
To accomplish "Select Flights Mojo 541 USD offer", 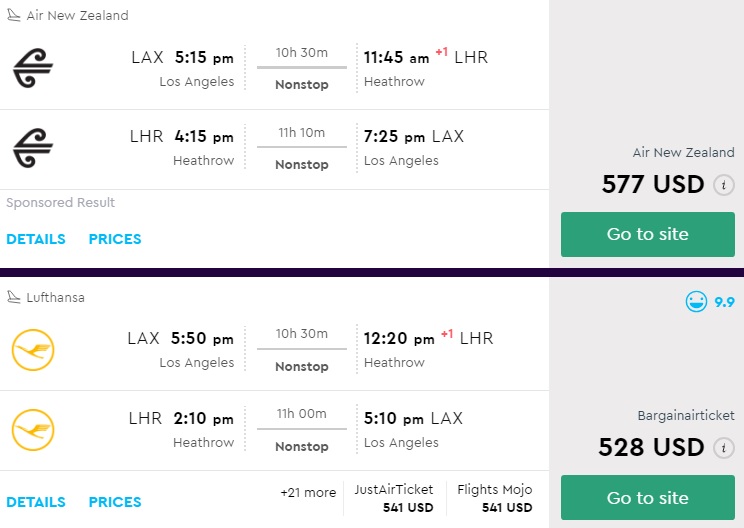I will pyautogui.click(x=494, y=498).
